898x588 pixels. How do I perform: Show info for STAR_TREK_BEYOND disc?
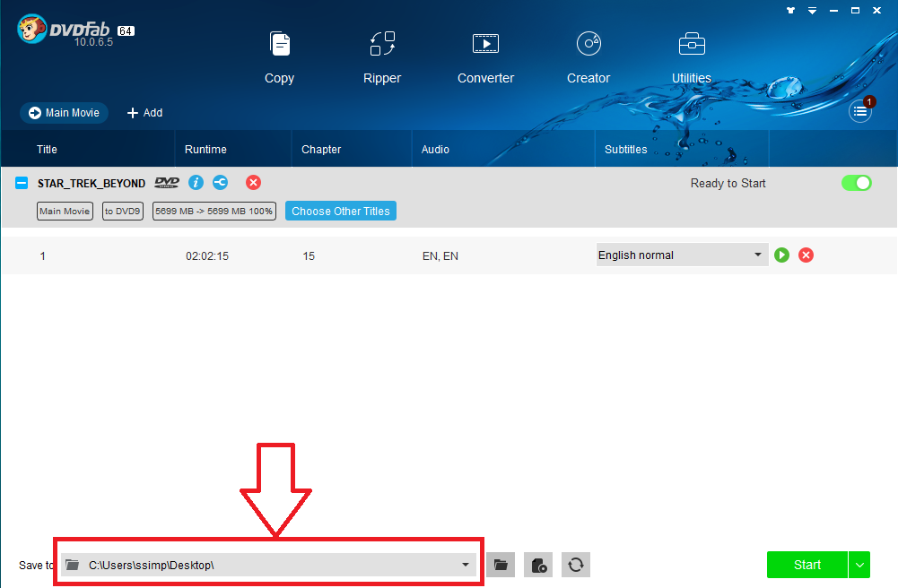tap(196, 183)
